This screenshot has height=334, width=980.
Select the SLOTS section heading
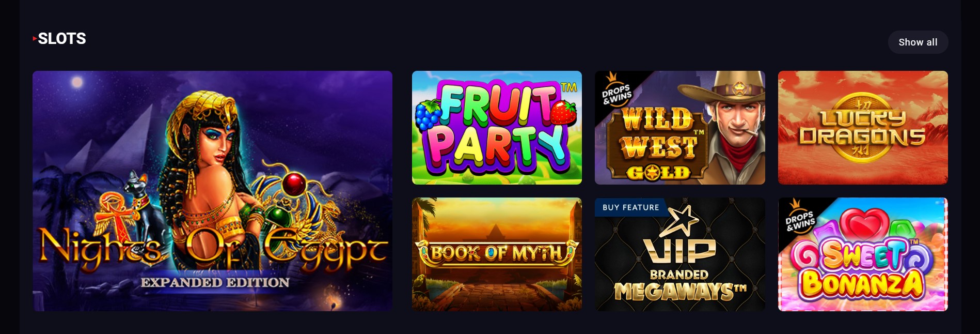click(62, 39)
